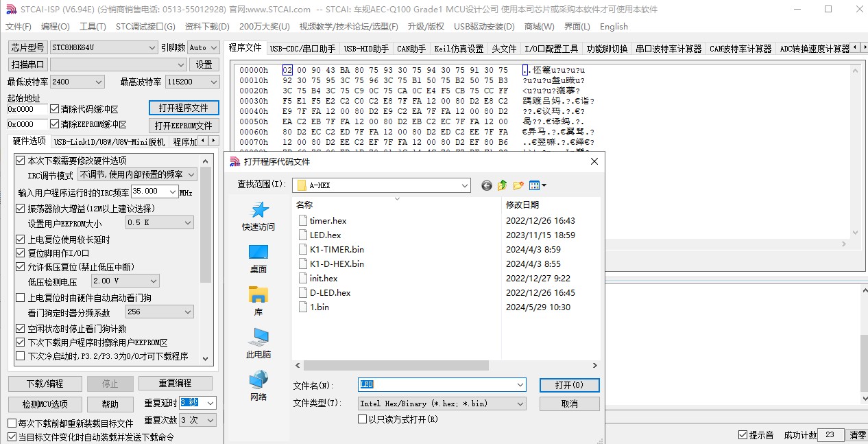The height and width of the screenshot is (444, 868).
Task: Toggle 复位脚用作I/O口 checkbox
Action: pos(20,253)
